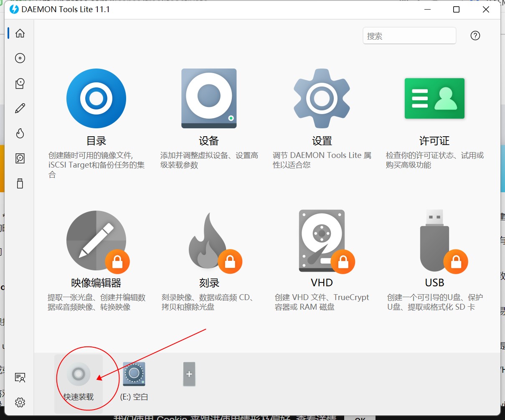The width and height of the screenshot is (505, 420).
Task: Open the 设置 settings gear tile
Action: click(x=322, y=99)
